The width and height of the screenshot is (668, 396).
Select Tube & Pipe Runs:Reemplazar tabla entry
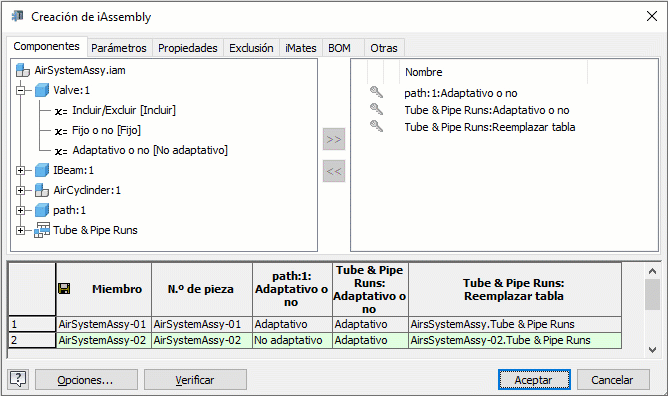click(x=490, y=127)
